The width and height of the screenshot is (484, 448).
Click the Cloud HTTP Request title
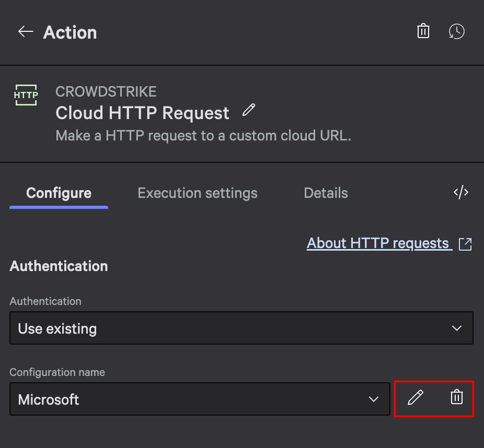click(x=142, y=113)
